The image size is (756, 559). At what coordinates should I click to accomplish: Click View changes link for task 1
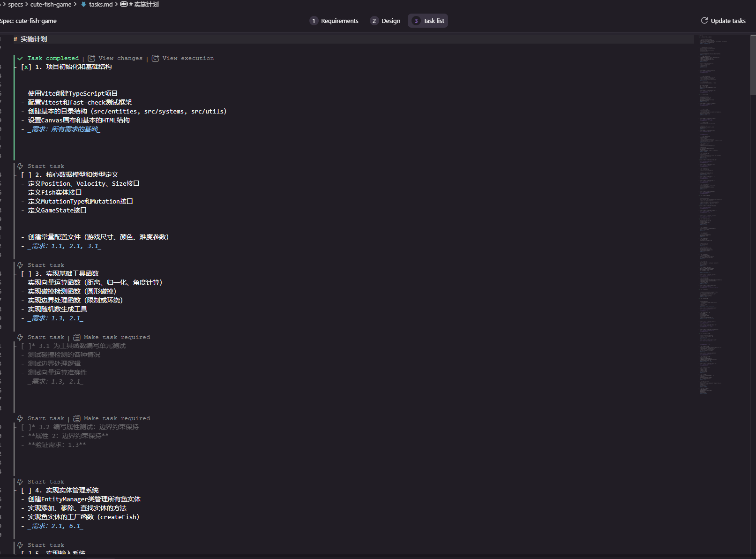(x=120, y=58)
